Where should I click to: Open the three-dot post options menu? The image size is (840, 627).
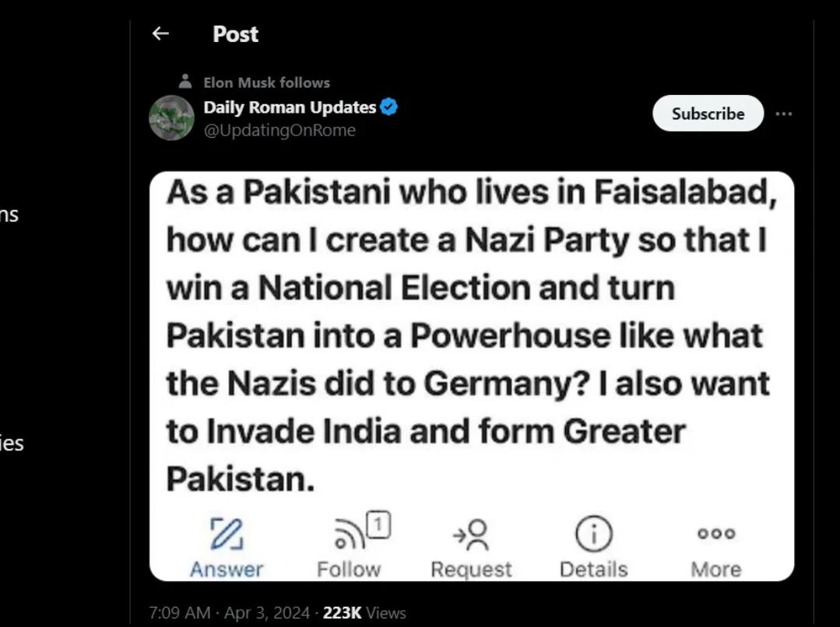pos(784,114)
